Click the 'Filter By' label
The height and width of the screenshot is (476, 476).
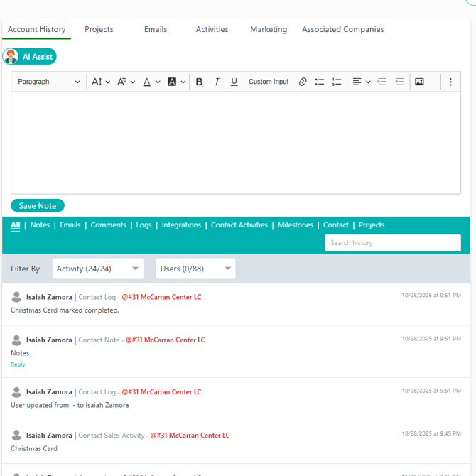25,269
